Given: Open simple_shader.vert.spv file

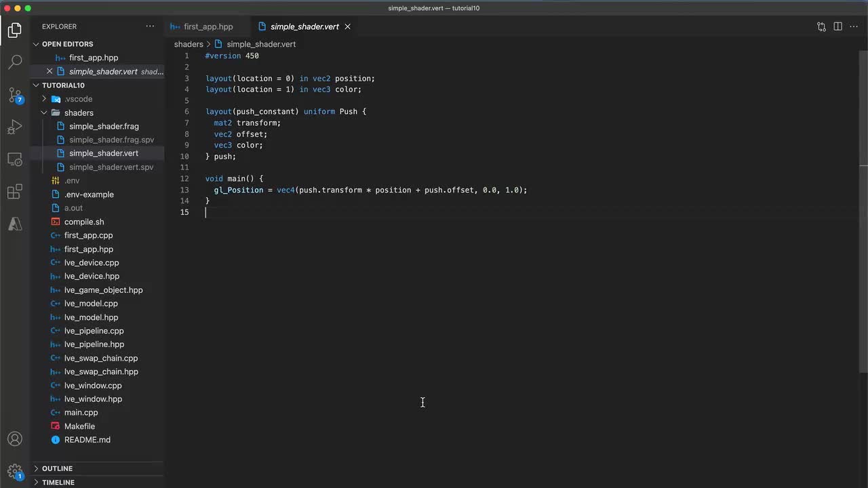Looking at the screenshot, I should click(111, 167).
